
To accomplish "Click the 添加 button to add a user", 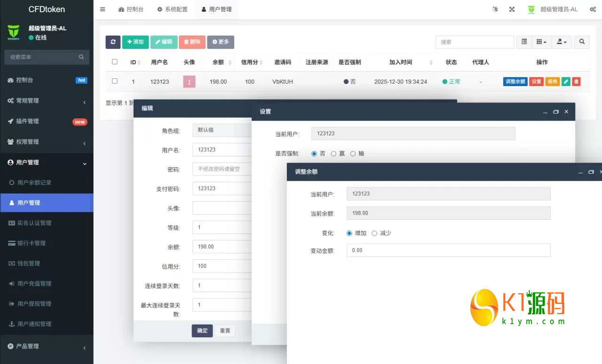I will (x=135, y=42).
